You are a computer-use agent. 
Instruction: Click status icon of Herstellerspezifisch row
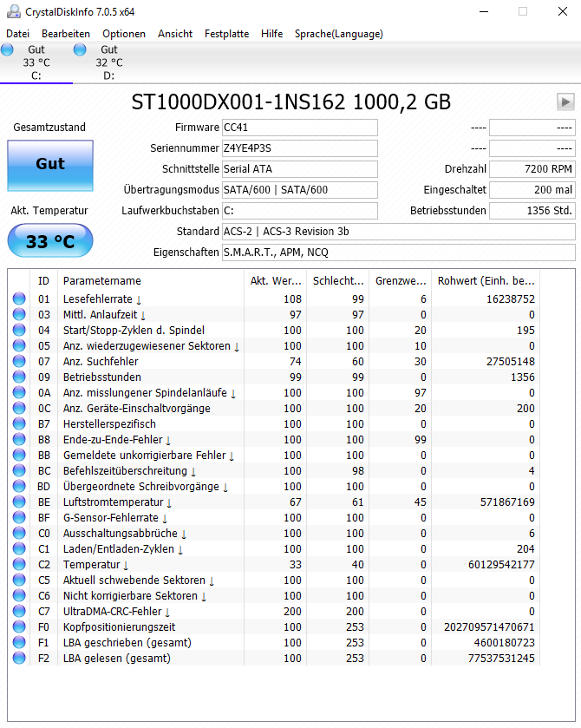(19, 424)
